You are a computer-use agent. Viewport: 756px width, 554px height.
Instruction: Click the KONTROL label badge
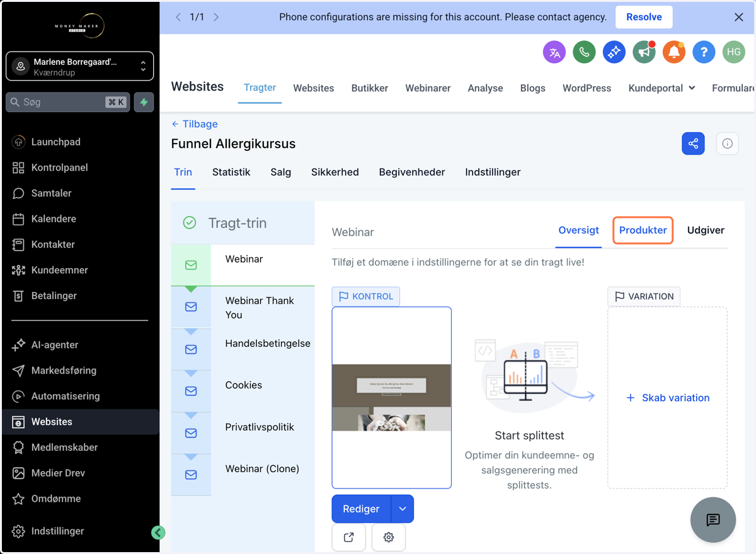pos(366,297)
